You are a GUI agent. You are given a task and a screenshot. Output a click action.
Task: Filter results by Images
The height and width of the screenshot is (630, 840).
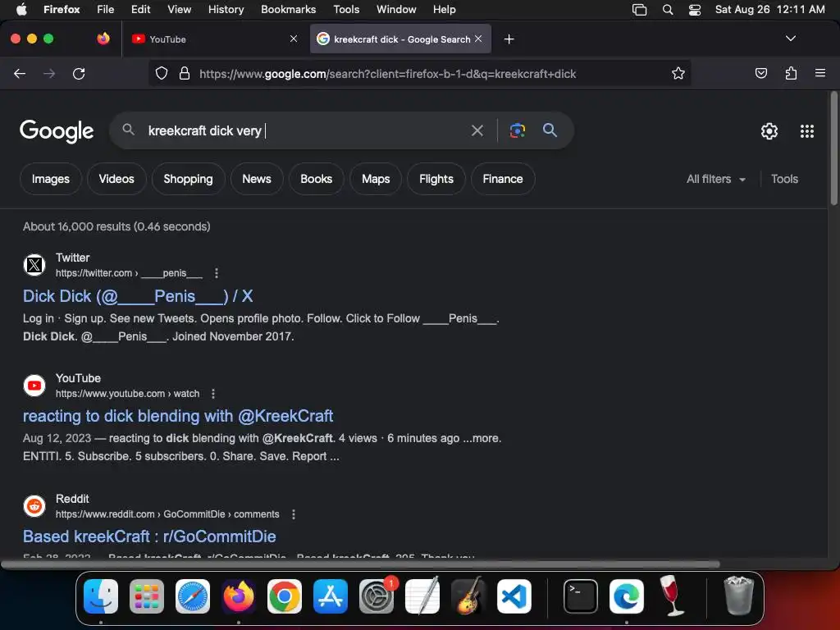point(50,179)
